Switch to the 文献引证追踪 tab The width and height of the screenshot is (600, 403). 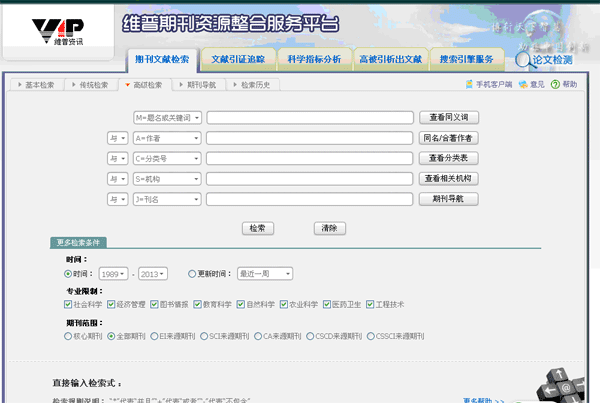[x=238, y=59]
